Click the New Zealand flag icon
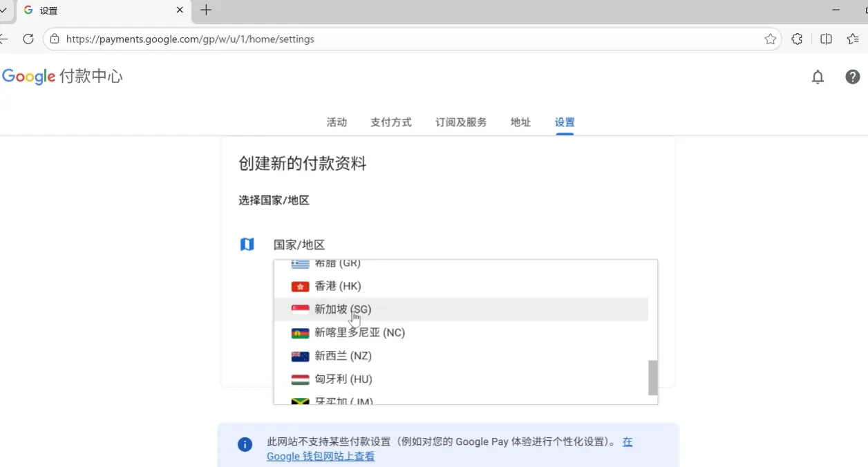868x467 pixels. [x=300, y=356]
